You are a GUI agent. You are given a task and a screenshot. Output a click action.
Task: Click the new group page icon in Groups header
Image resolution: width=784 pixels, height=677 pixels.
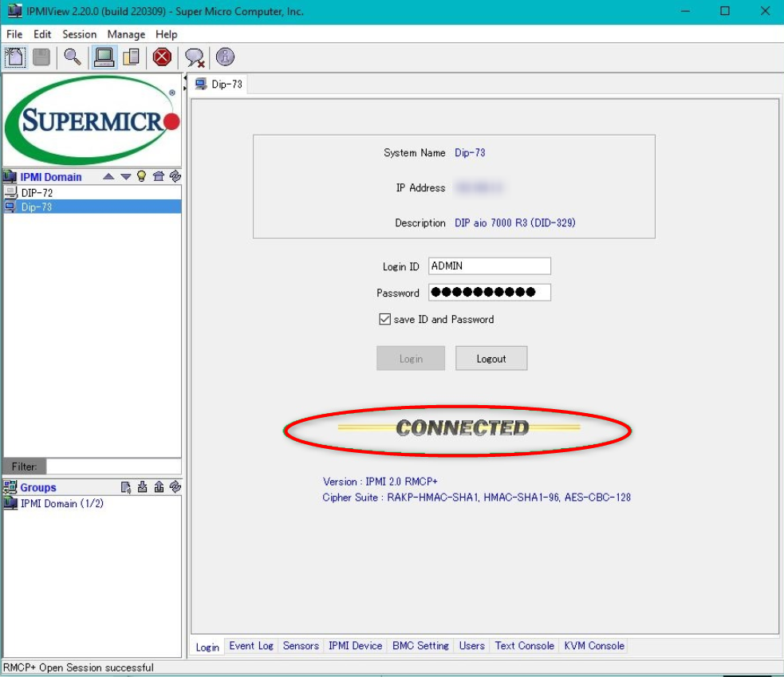126,487
